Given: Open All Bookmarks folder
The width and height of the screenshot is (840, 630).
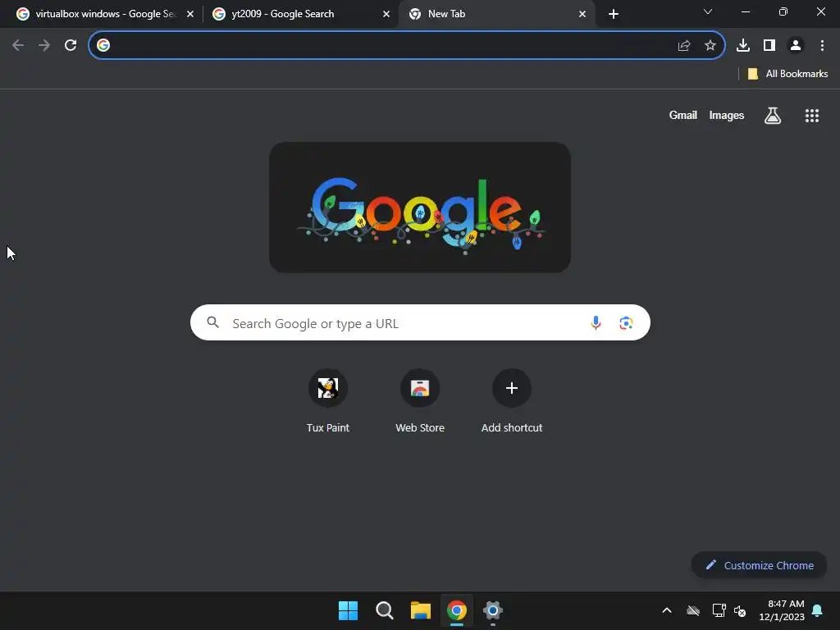Looking at the screenshot, I should 787,74.
